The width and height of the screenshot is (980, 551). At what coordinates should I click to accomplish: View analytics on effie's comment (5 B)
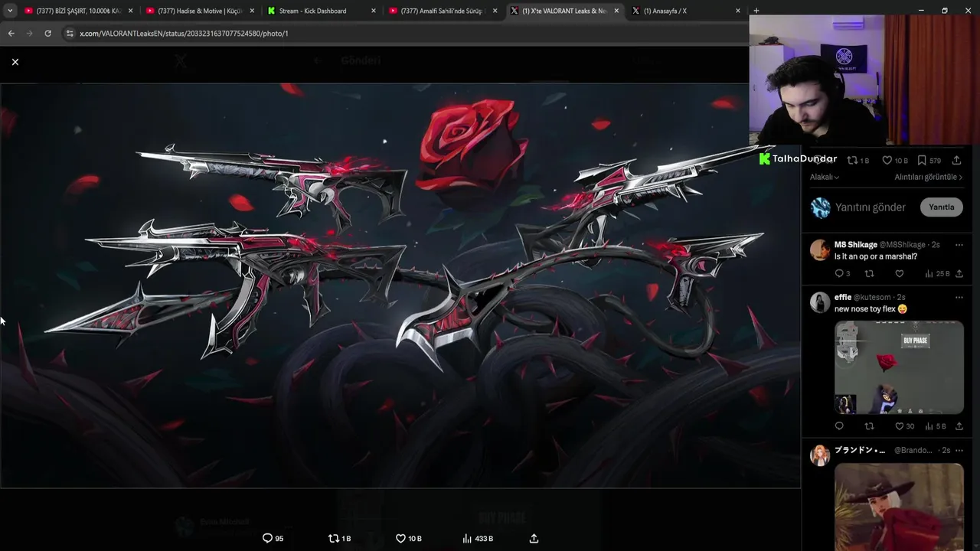(936, 426)
